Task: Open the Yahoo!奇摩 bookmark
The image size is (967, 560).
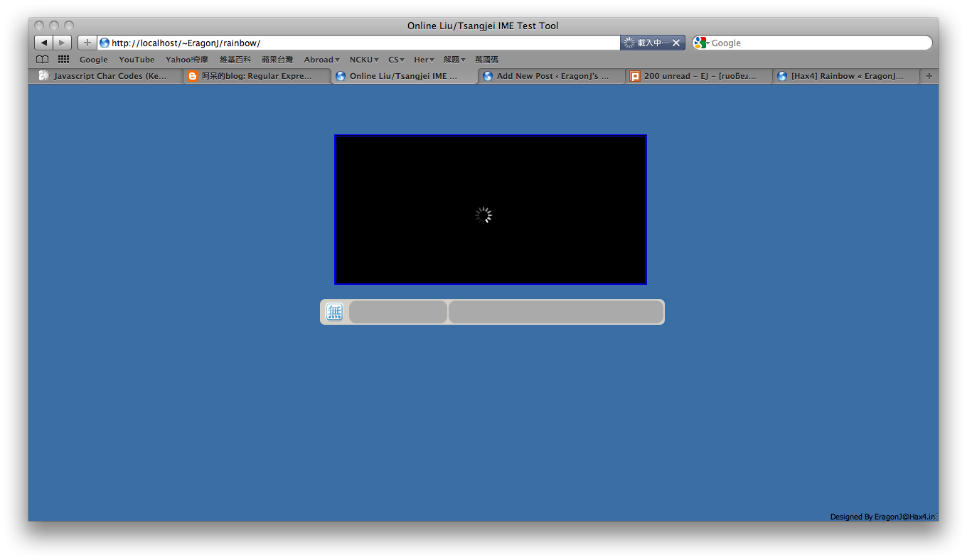Action: pyautogui.click(x=187, y=60)
